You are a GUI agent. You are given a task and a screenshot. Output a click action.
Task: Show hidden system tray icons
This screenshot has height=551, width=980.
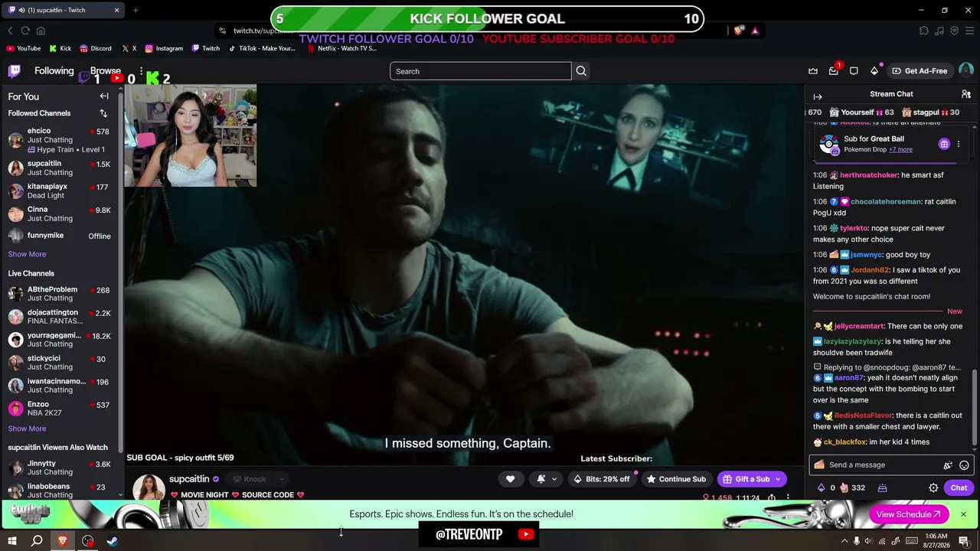tap(844, 541)
